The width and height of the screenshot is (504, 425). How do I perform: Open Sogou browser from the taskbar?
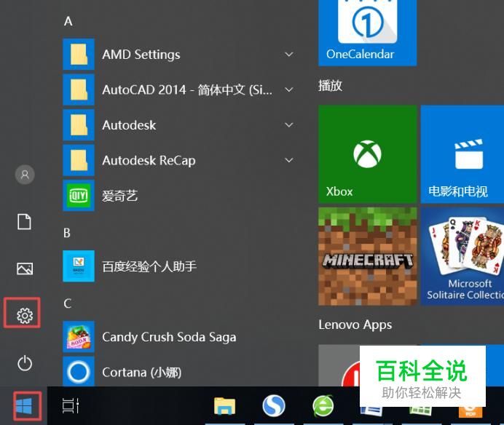point(274,406)
